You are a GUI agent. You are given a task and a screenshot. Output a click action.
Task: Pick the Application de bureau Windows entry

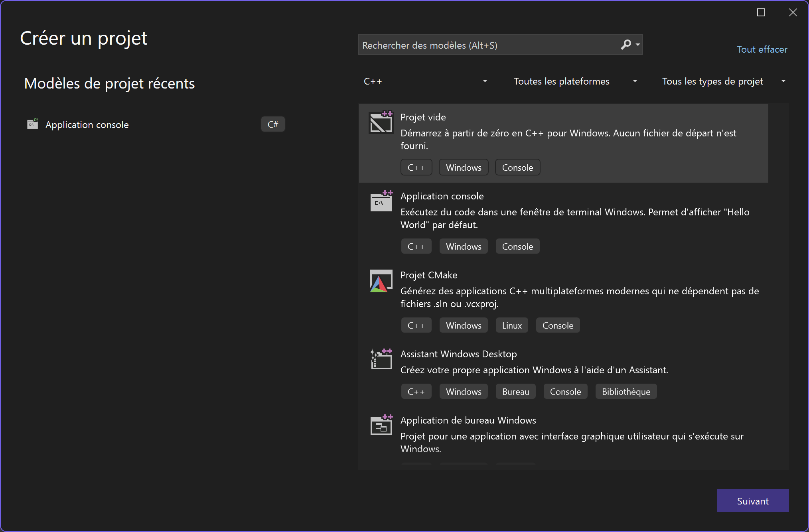pos(468,420)
